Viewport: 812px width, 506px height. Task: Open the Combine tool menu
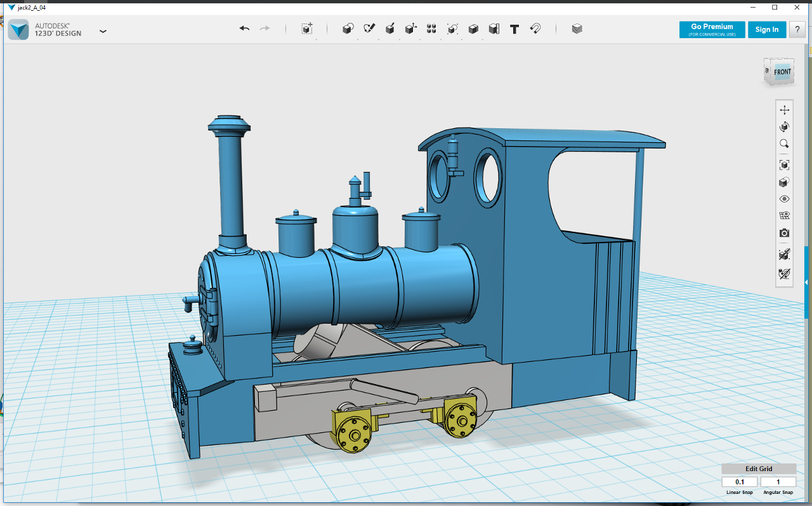[473, 29]
